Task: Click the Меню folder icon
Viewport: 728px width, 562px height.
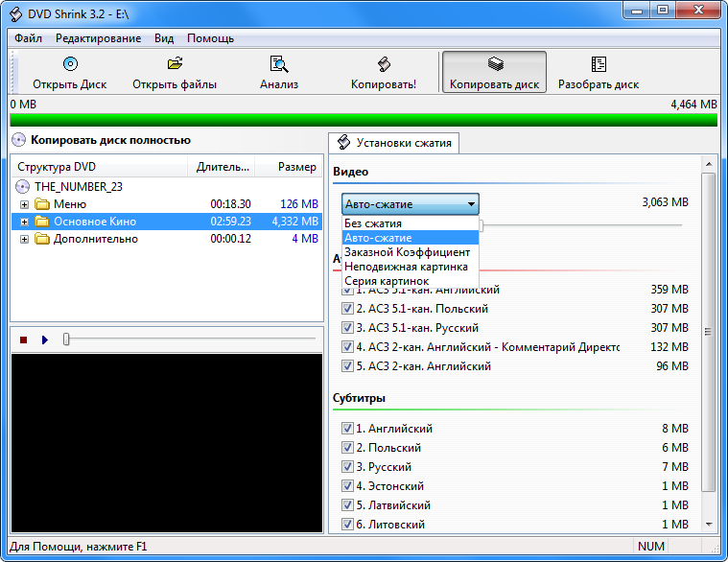Action: pos(42,204)
